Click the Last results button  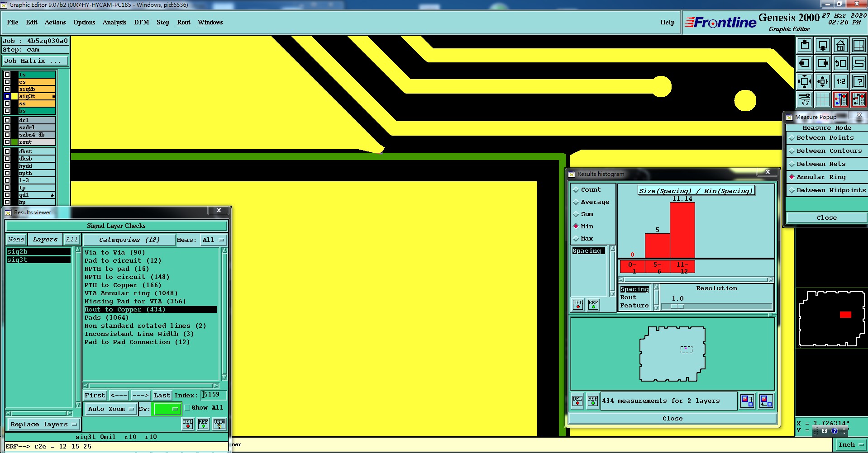pos(162,395)
